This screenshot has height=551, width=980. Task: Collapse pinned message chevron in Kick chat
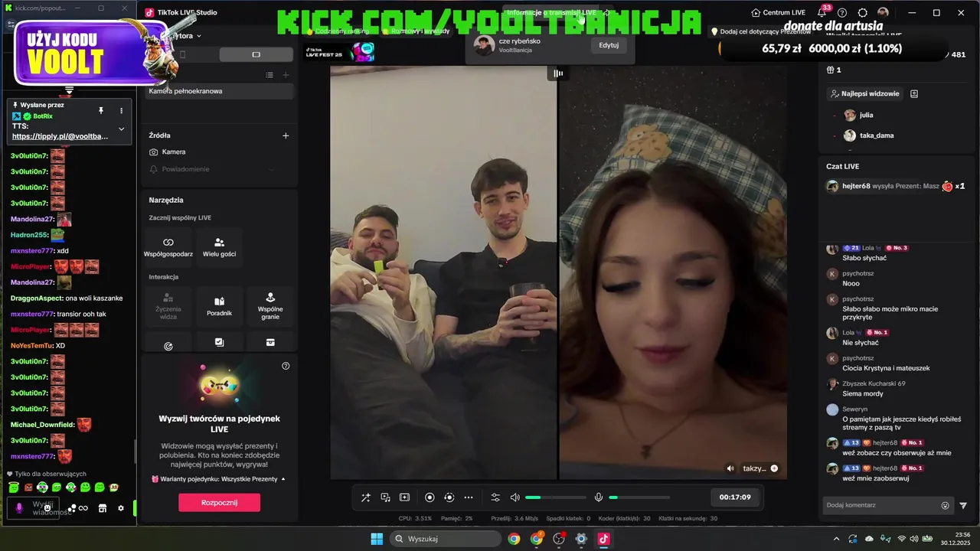[121, 129]
